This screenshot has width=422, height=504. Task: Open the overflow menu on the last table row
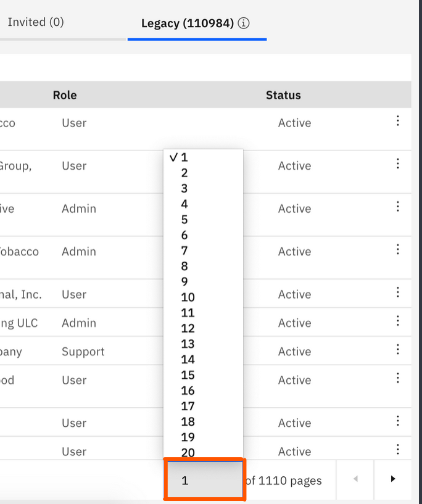(399, 450)
